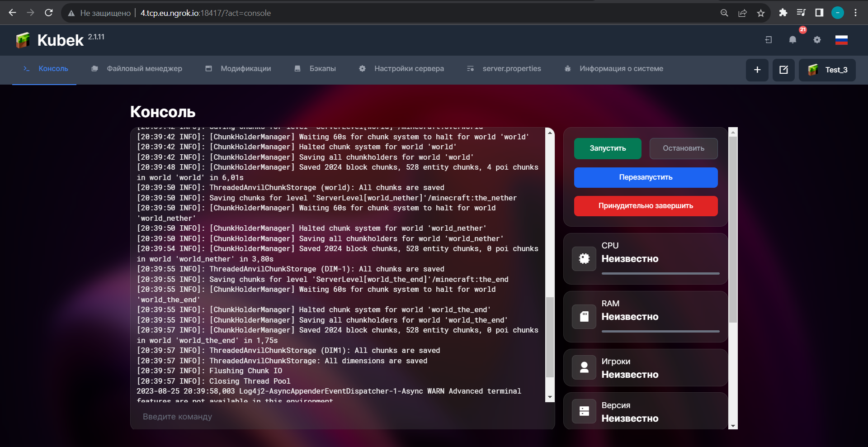Open notifications via the bell icon
Viewport: 868px width, 447px height.
point(792,40)
